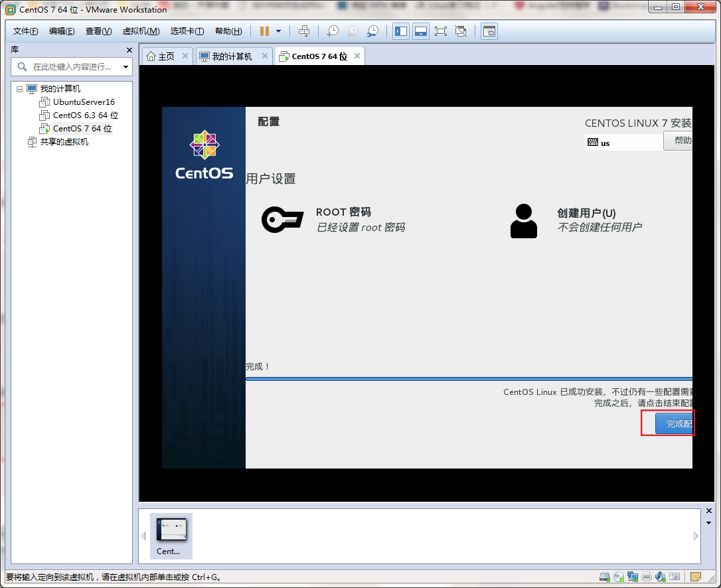721x588 pixels.
Task: Toggle the library sidebar panel view button
Action: click(x=401, y=31)
